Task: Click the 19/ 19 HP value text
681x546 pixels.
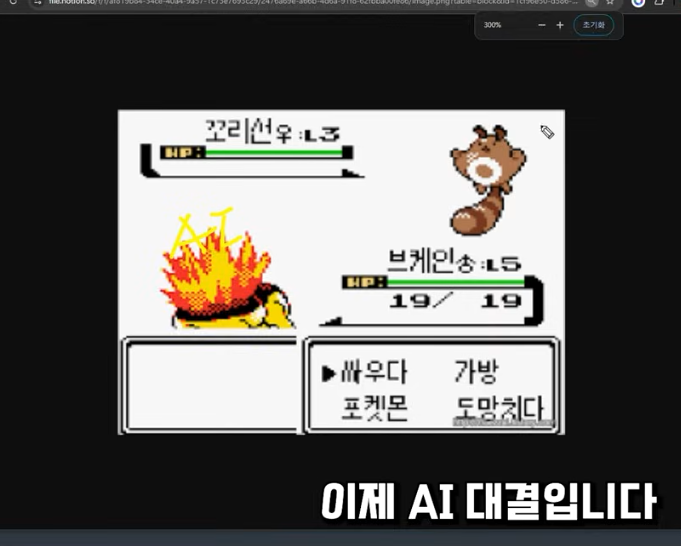Action: coord(456,301)
